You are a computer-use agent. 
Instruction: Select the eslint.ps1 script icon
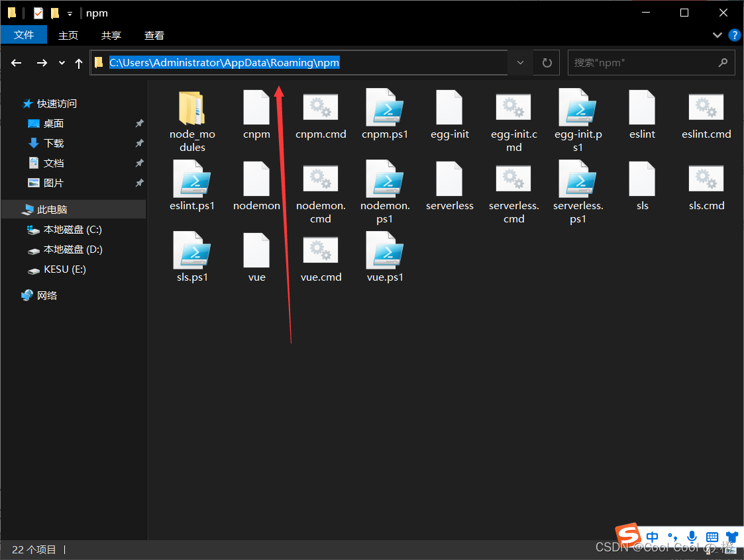[x=192, y=179]
